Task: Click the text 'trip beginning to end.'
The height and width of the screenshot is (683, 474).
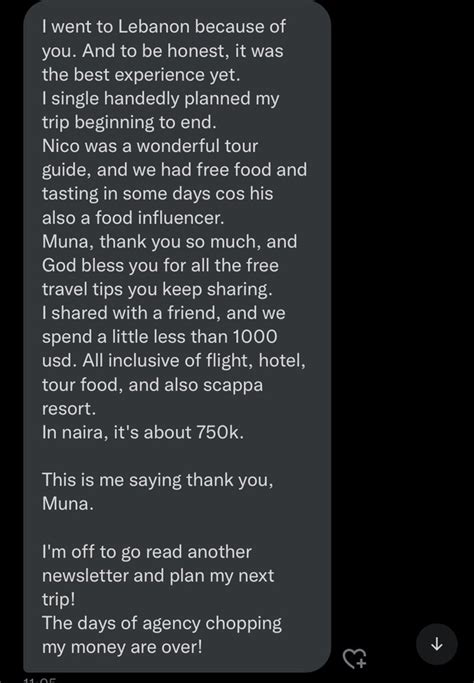Action: (129, 122)
